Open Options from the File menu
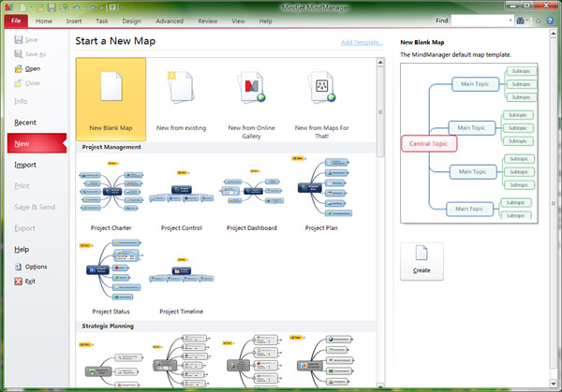Screen dimensions: 562x392 [x=31, y=267]
